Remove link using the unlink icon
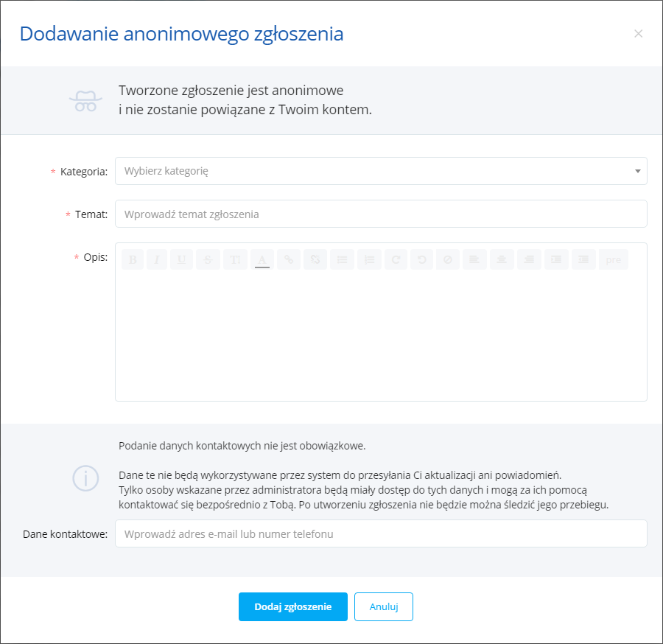 [315, 259]
